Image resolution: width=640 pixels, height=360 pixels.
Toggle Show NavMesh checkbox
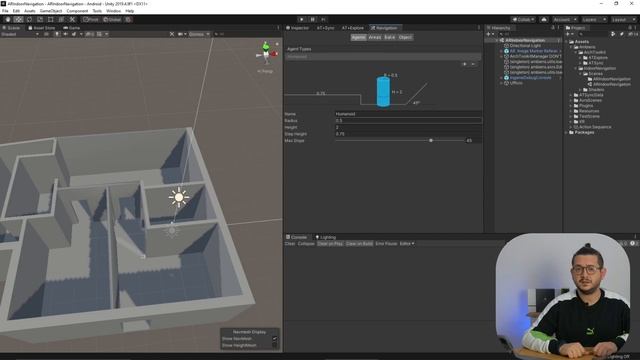click(x=275, y=339)
